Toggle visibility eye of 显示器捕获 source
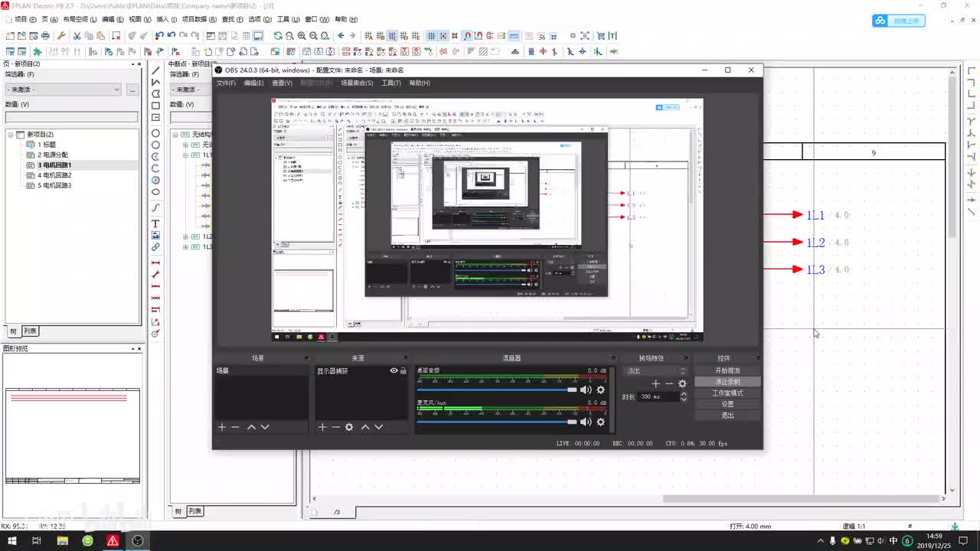 pyautogui.click(x=394, y=370)
